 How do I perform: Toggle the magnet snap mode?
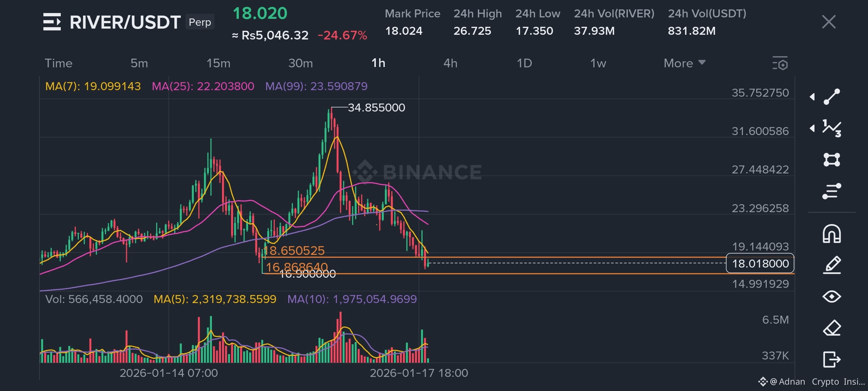click(x=831, y=234)
